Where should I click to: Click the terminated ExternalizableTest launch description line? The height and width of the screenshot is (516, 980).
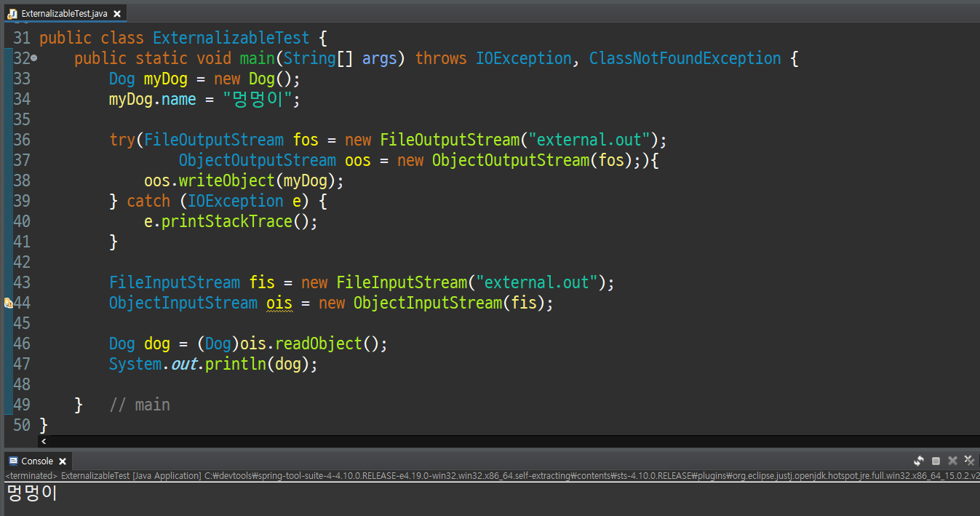[492, 475]
